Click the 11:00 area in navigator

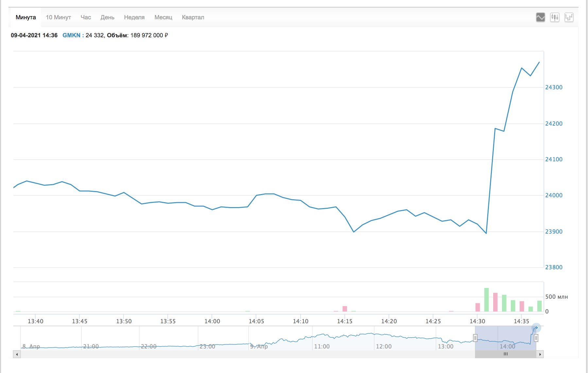[322, 346]
